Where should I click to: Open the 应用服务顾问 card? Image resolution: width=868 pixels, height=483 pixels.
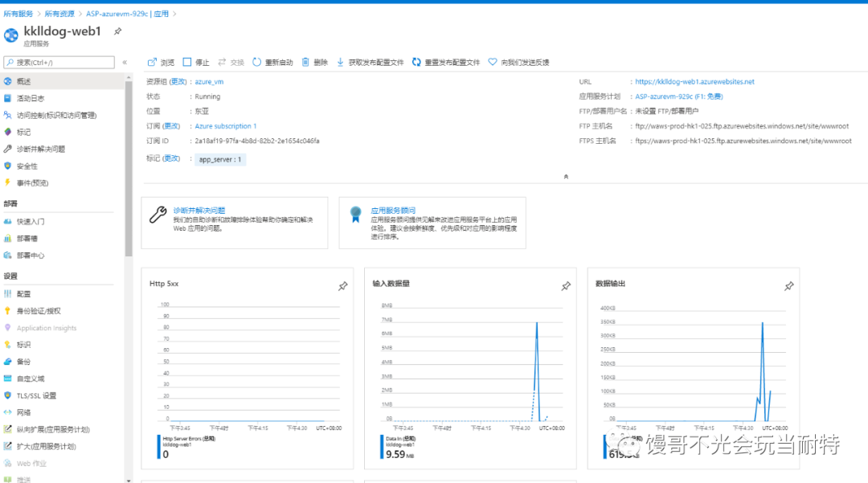pos(432,223)
